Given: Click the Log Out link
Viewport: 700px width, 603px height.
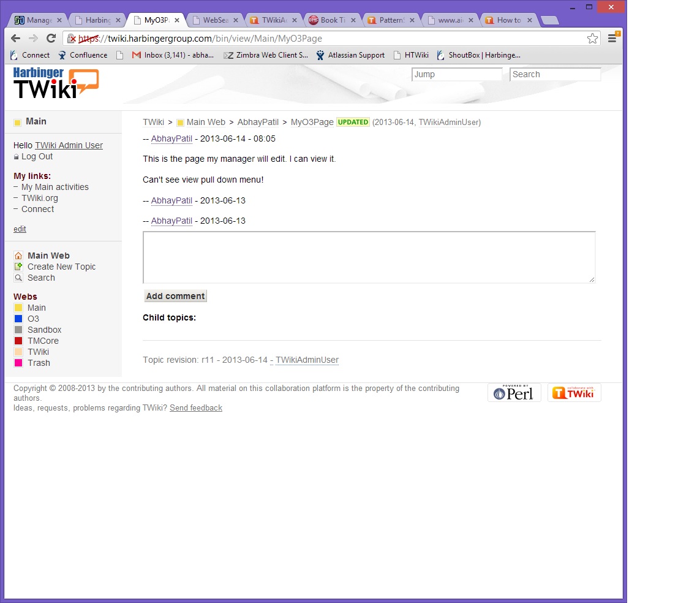Looking at the screenshot, I should (x=37, y=156).
